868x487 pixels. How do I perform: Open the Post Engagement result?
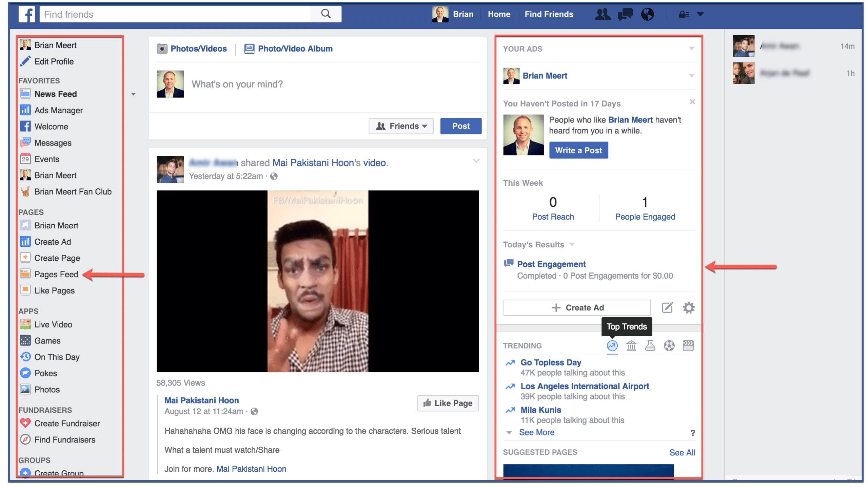(x=551, y=264)
